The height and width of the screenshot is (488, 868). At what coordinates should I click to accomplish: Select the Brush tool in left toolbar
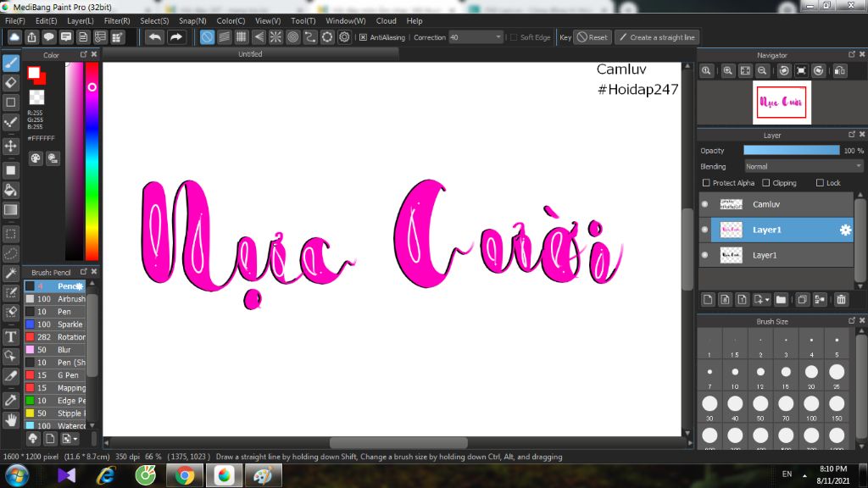tap(10, 63)
